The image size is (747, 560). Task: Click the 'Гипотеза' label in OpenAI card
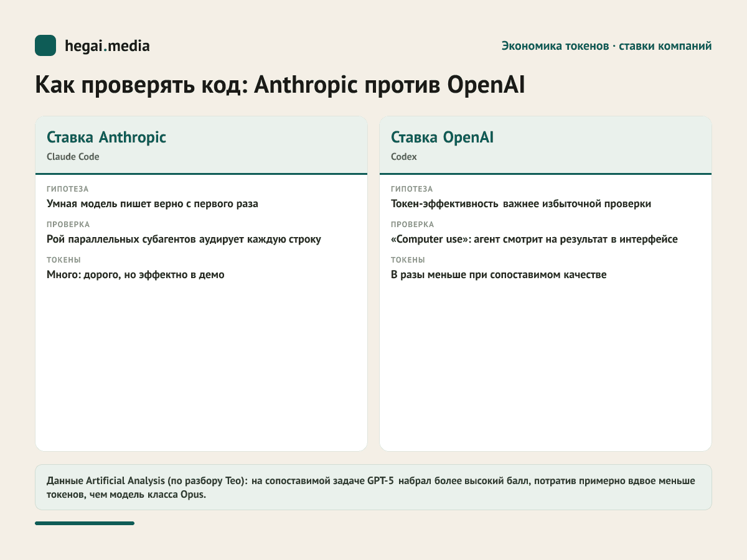(x=411, y=189)
